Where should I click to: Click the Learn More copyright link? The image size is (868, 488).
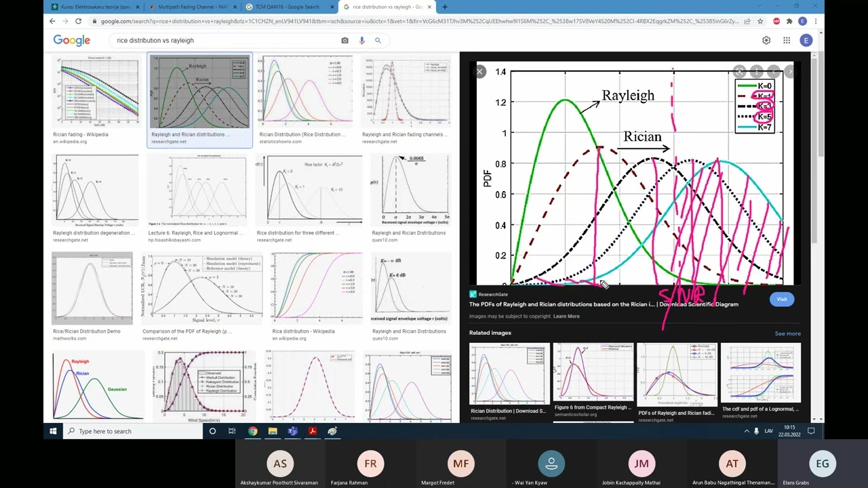coord(566,317)
